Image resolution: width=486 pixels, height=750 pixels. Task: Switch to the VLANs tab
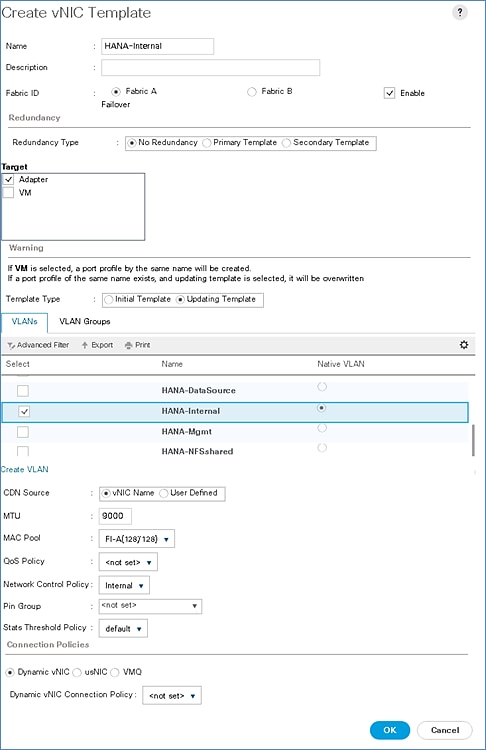[24, 322]
